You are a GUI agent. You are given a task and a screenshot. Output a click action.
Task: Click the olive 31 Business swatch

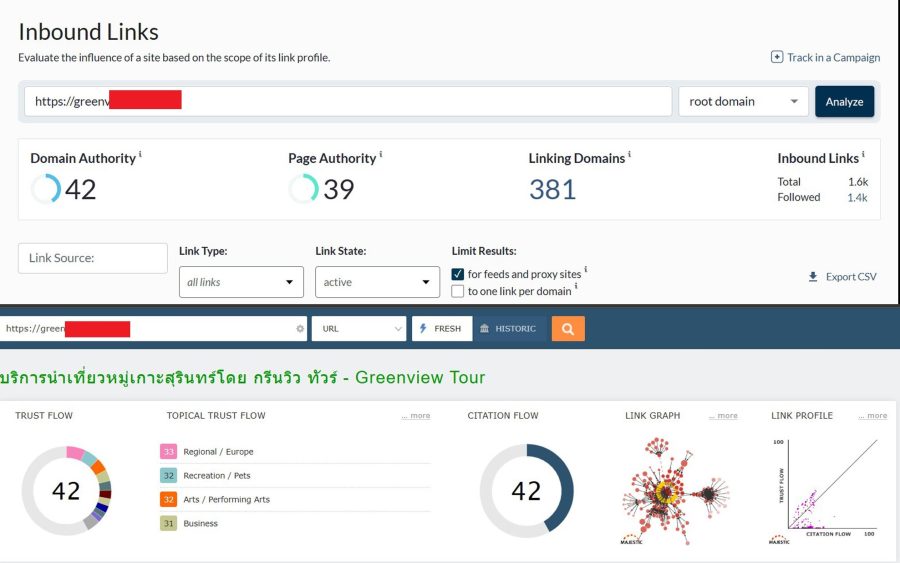pos(168,523)
